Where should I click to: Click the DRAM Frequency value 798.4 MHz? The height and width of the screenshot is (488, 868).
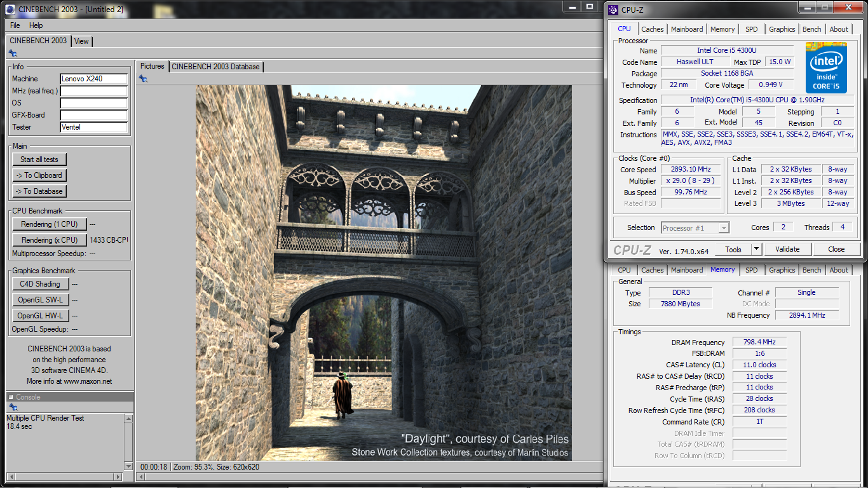(x=759, y=342)
